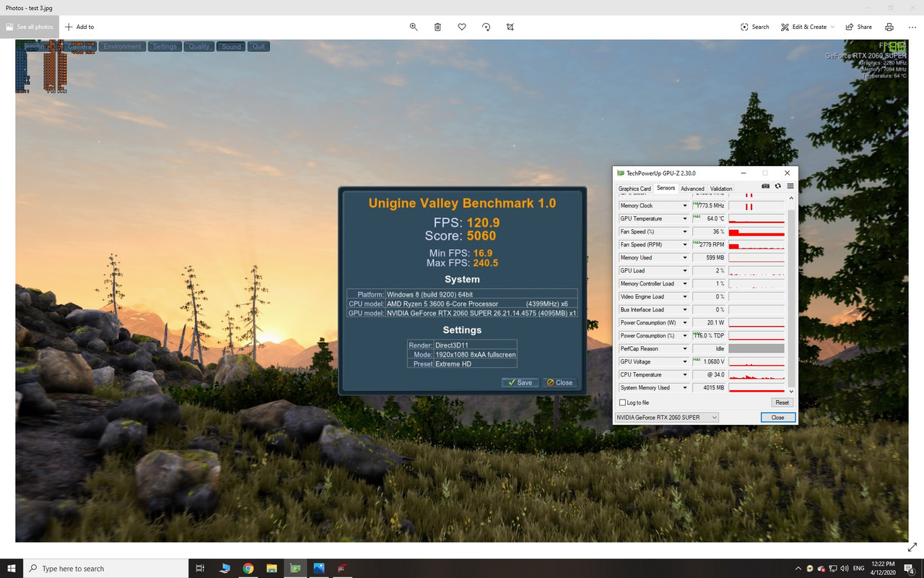Viewport: 924px width, 578px height.
Task: Open File Explorer from taskbar
Action: tap(271, 568)
